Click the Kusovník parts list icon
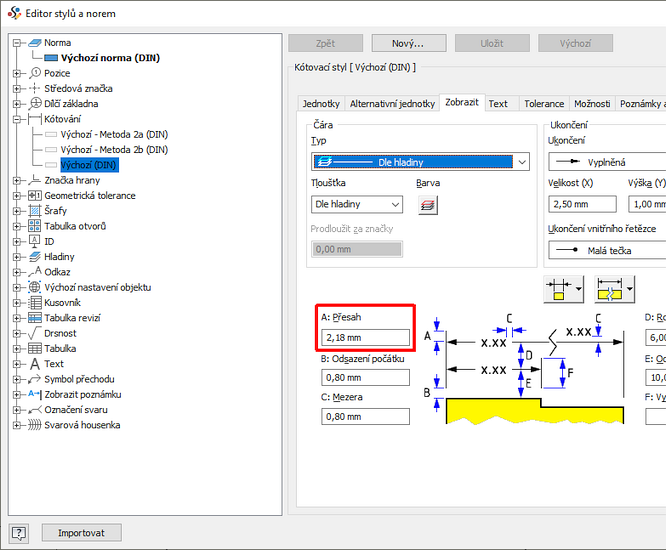The image size is (666, 550). (35, 302)
